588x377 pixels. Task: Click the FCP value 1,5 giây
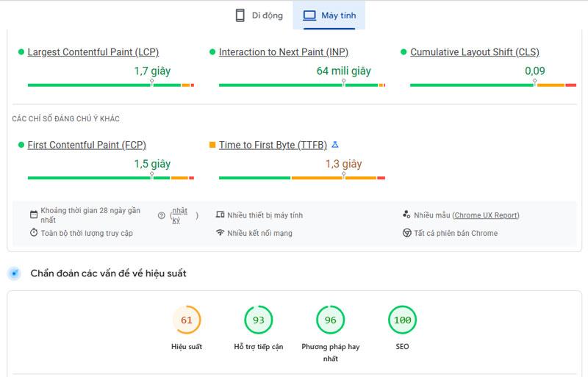coord(152,164)
